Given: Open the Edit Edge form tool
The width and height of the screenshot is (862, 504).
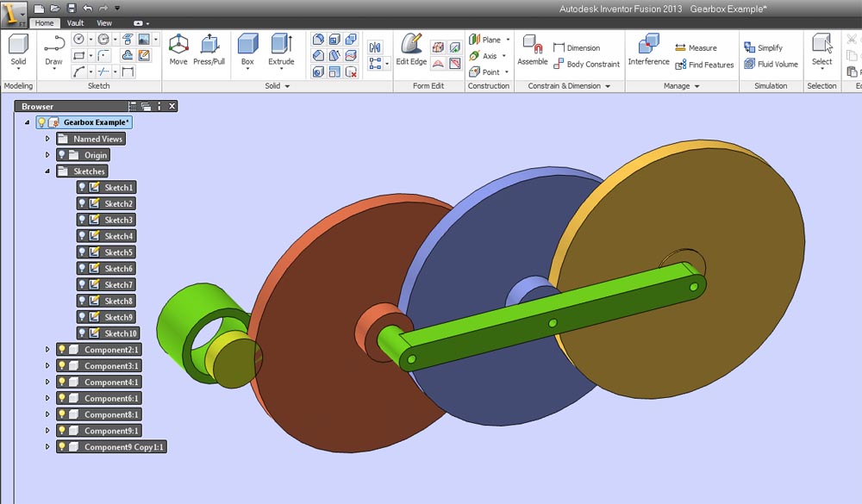Looking at the screenshot, I should tap(411, 49).
